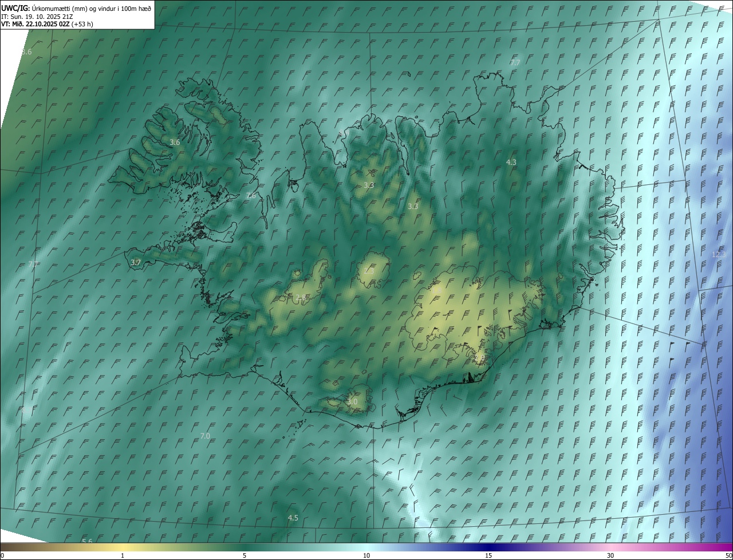733x560 pixels.
Task: Click the '15' tick label on the color scale
Action: tap(488, 556)
